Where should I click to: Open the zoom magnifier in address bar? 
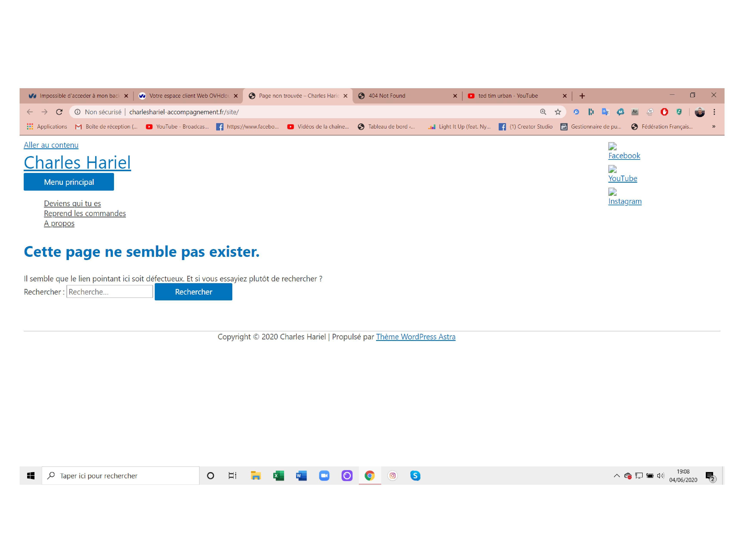click(543, 112)
